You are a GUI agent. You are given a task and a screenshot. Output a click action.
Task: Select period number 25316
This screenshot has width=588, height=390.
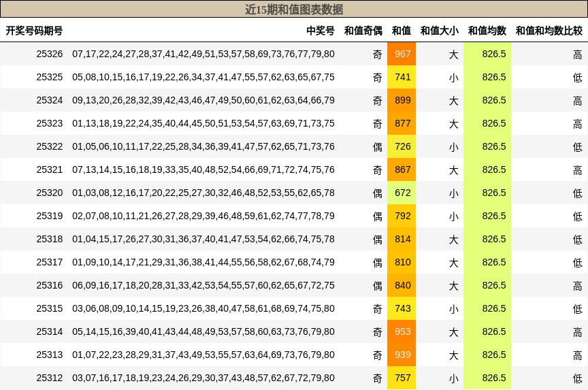pyautogui.click(x=50, y=285)
